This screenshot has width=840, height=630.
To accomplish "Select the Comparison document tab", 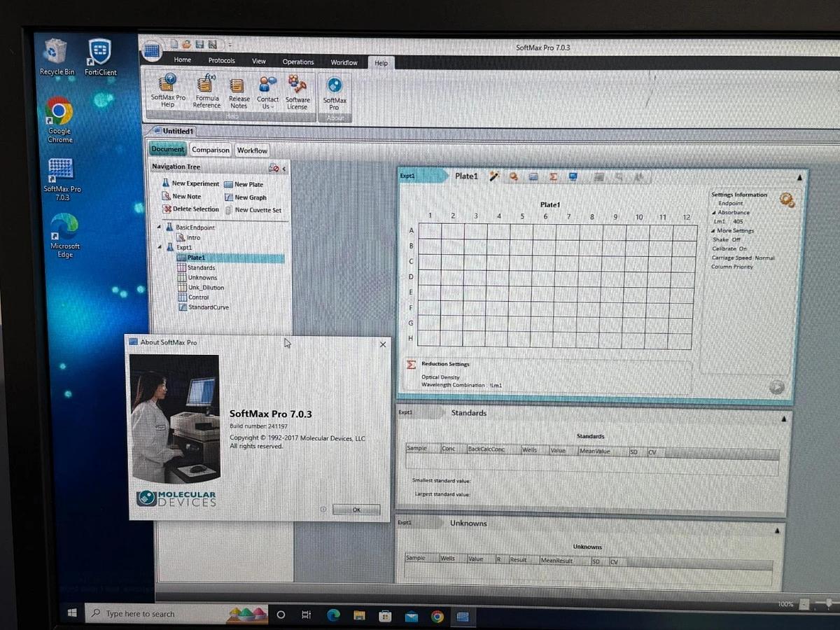I will [x=210, y=150].
